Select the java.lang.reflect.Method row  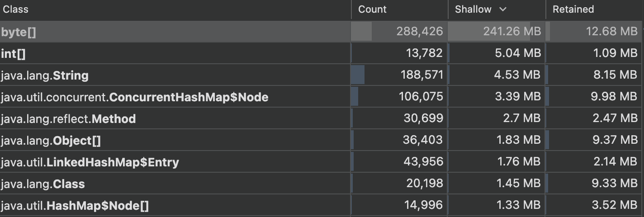click(68, 119)
